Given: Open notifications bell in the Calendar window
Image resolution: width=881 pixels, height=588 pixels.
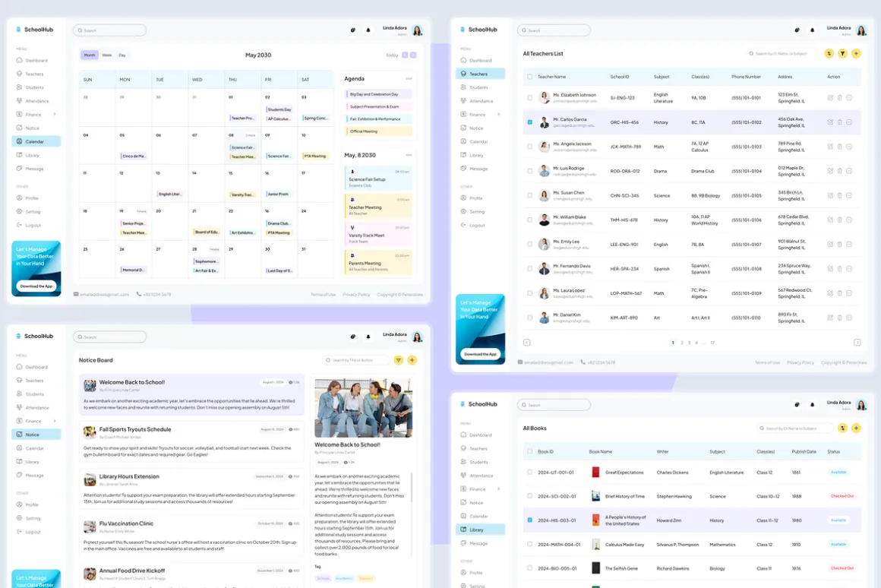Looking at the screenshot, I should (368, 30).
